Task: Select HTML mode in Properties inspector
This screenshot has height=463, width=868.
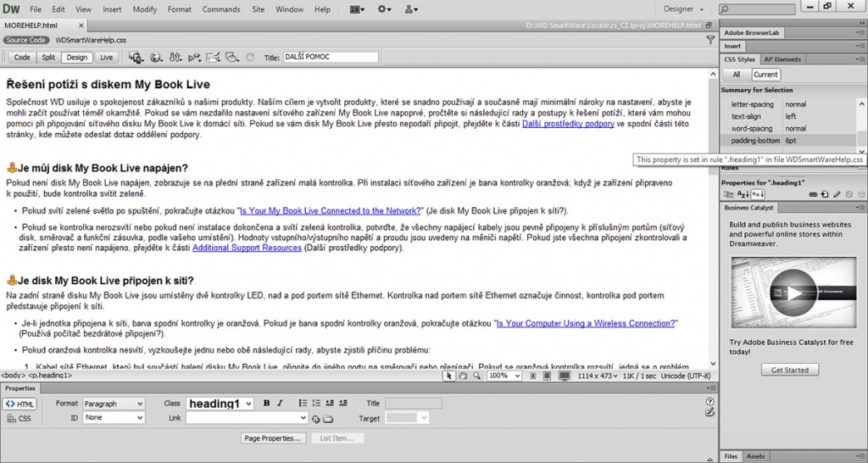Action: click(x=20, y=404)
